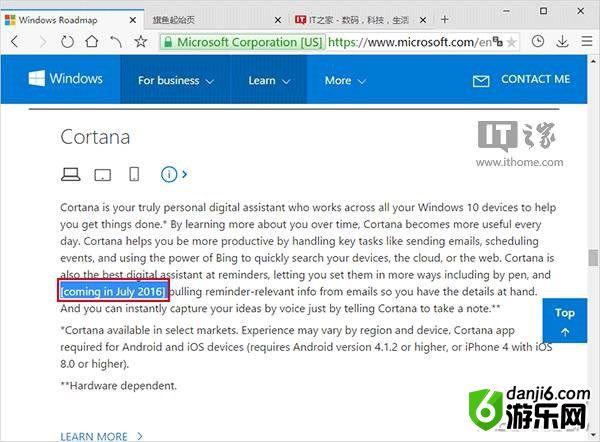Close the IT之家 tab
600x442 pixels.
pyautogui.click(x=423, y=20)
